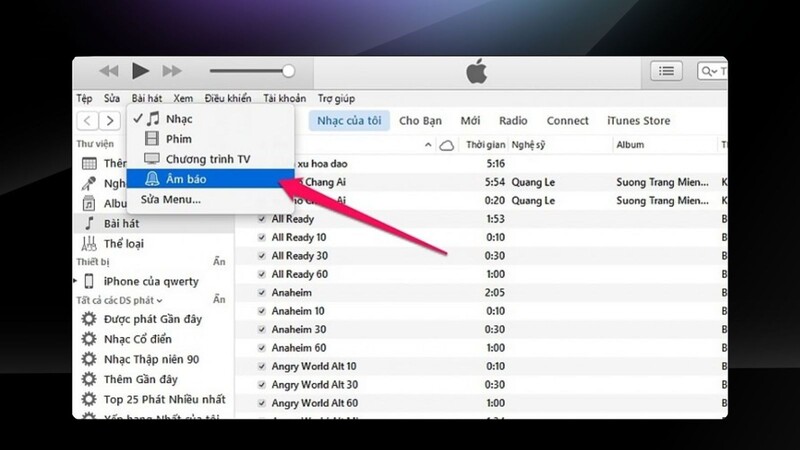Image resolution: width=800 pixels, height=450 pixels.
Task: Click the Ẩn link beside Thiết bị
Action: click(x=219, y=262)
